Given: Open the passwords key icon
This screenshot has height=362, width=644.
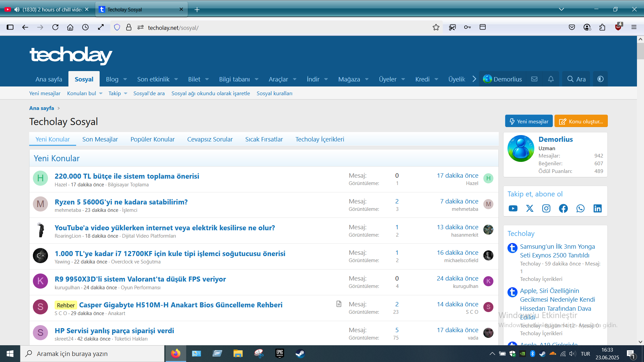Looking at the screenshot, I should (468, 27).
